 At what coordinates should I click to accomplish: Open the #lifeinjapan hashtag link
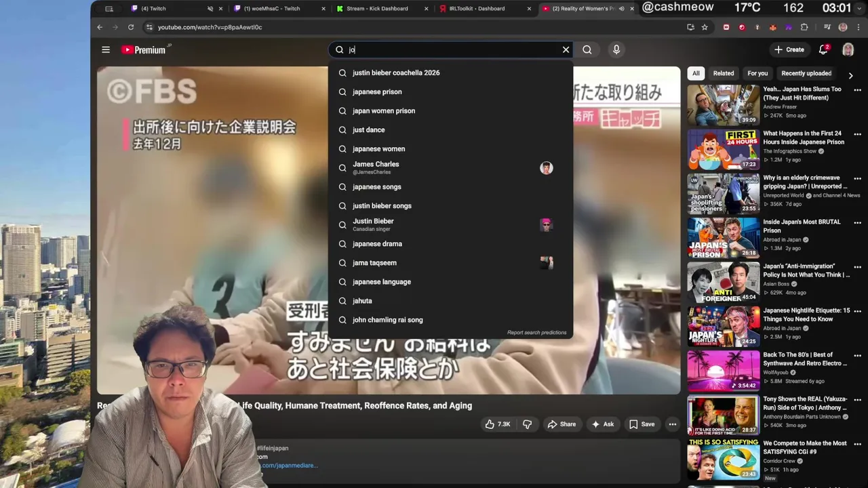(x=273, y=448)
